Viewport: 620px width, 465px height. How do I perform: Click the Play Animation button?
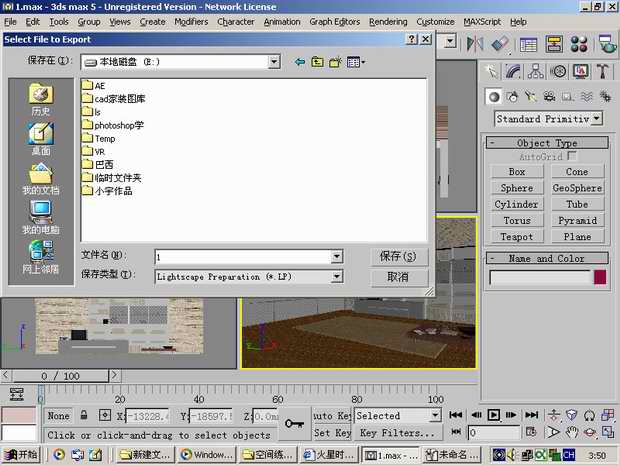(493, 415)
